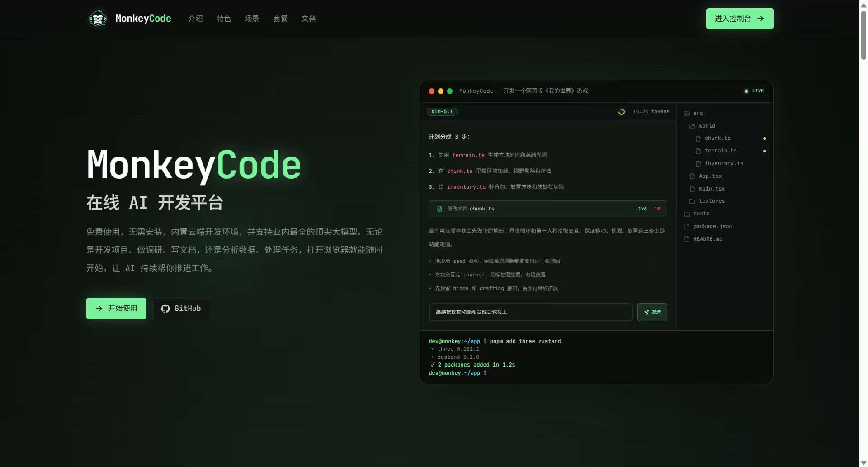Click the page vertical scrollbar thumb
The image size is (868, 467).
coord(863,35)
